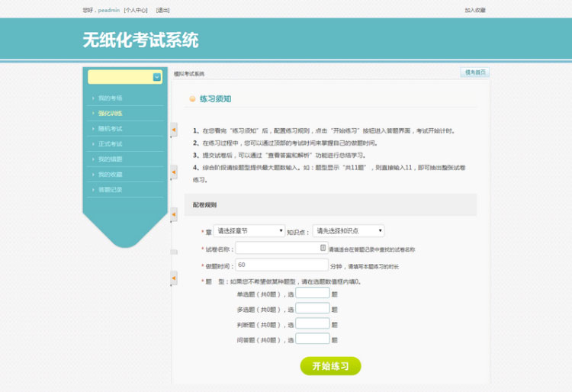This screenshot has height=392, width=572.
Task: Open the 个人中心 link at the top
Action: [x=136, y=10]
